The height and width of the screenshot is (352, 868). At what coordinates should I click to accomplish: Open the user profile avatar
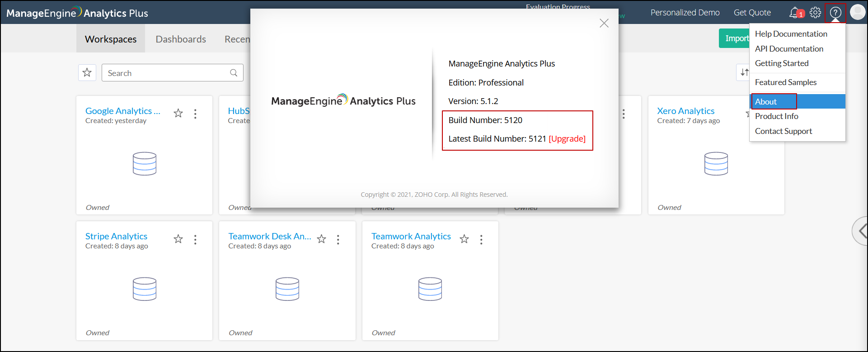click(x=857, y=12)
